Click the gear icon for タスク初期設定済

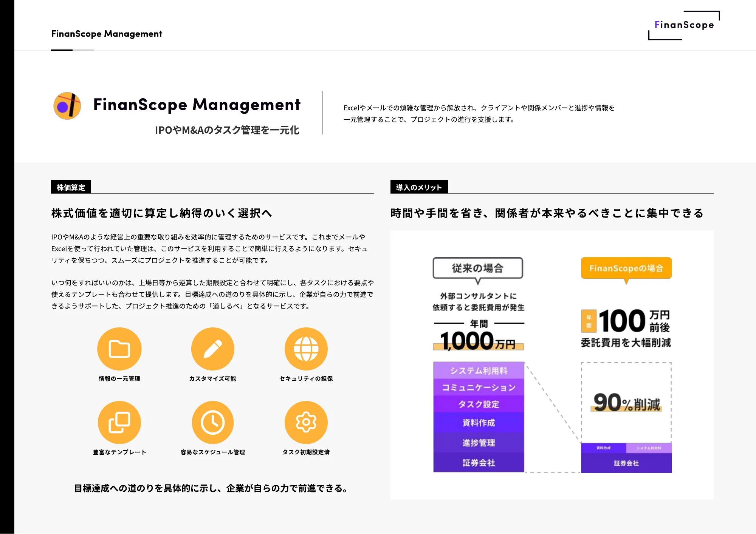point(306,422)
